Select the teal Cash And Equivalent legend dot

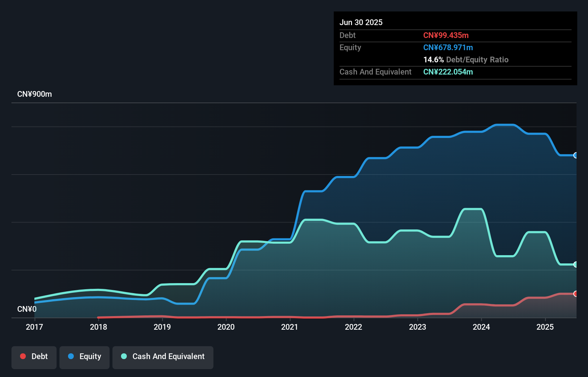click(123, 356)
